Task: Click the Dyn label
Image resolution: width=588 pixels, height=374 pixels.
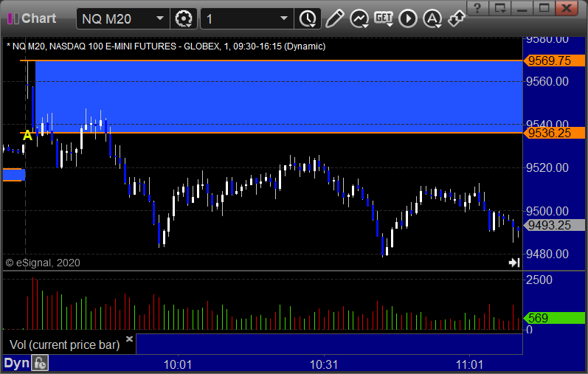Action: 16,363
